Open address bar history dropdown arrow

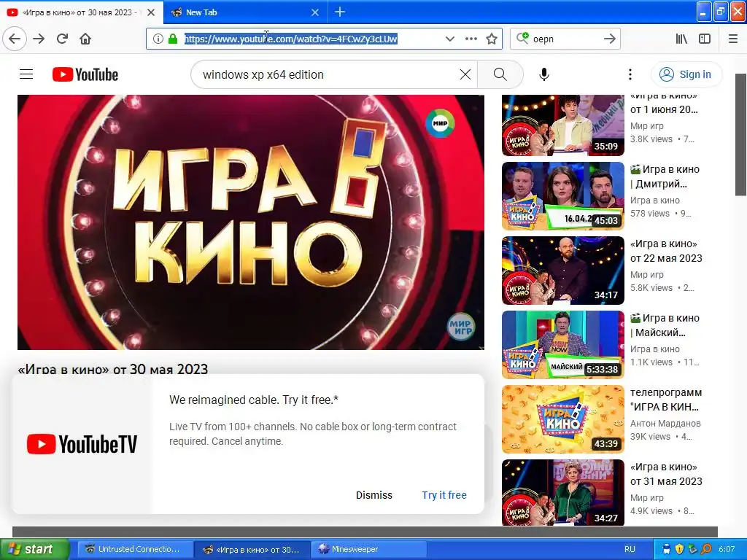point(449,39)
